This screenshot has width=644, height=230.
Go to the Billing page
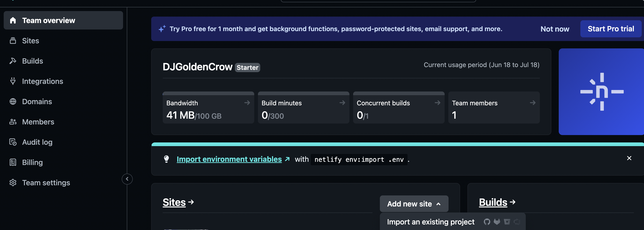pos(63,162)
